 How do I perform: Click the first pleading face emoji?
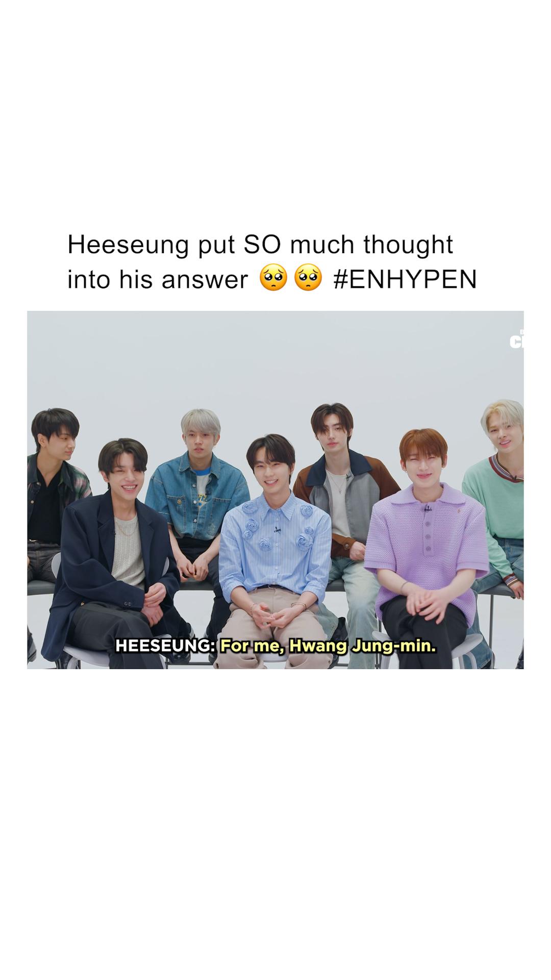[x=273, y=278]
